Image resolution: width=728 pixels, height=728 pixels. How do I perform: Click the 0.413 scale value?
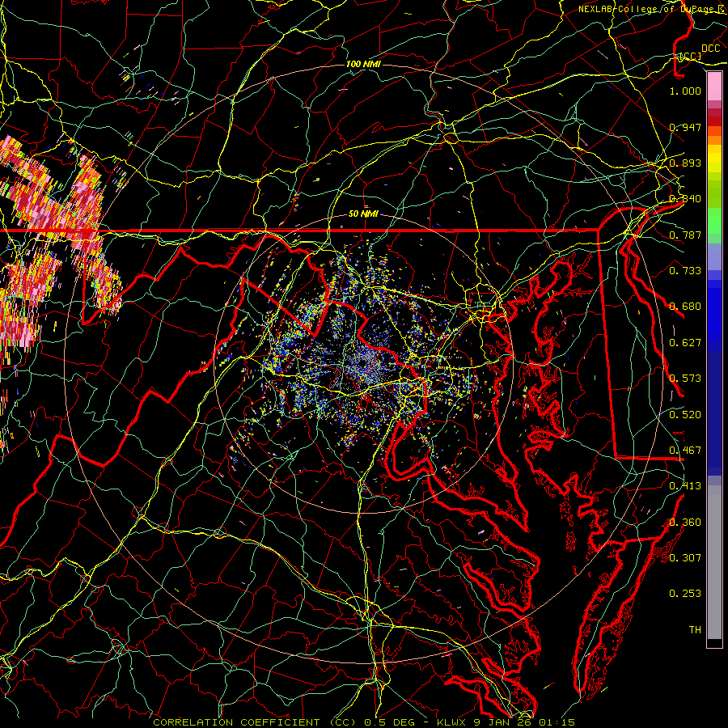[x=685, y=486]
